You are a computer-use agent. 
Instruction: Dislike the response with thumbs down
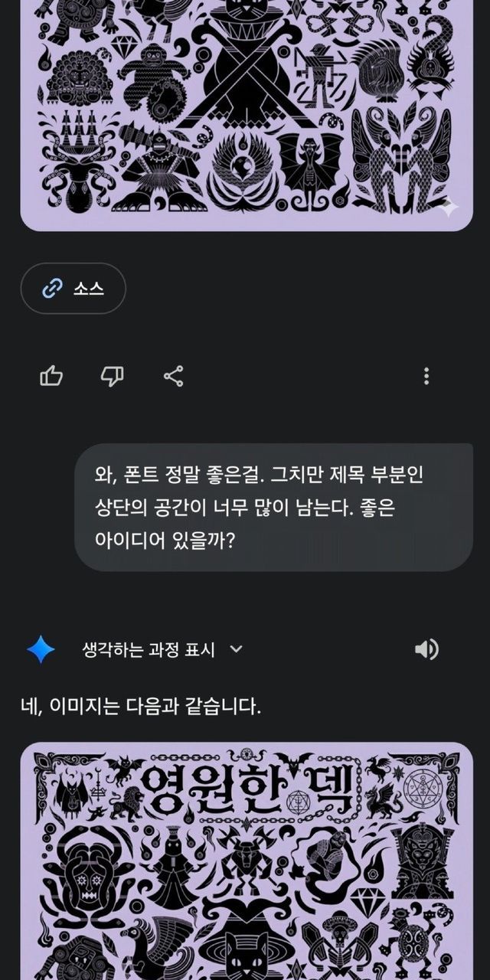pyautogui.click(x=113, y=376)
